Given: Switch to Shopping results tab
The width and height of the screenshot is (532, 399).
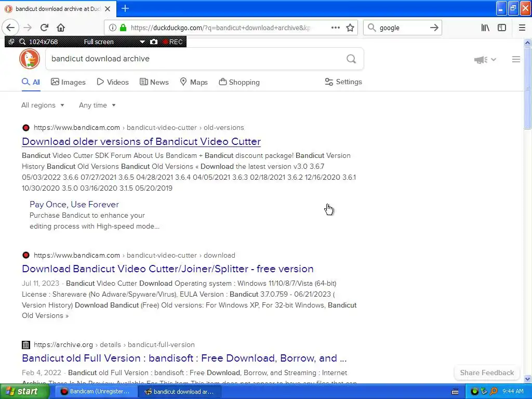Looking at the screenshot, I should [x=239, y=82].
